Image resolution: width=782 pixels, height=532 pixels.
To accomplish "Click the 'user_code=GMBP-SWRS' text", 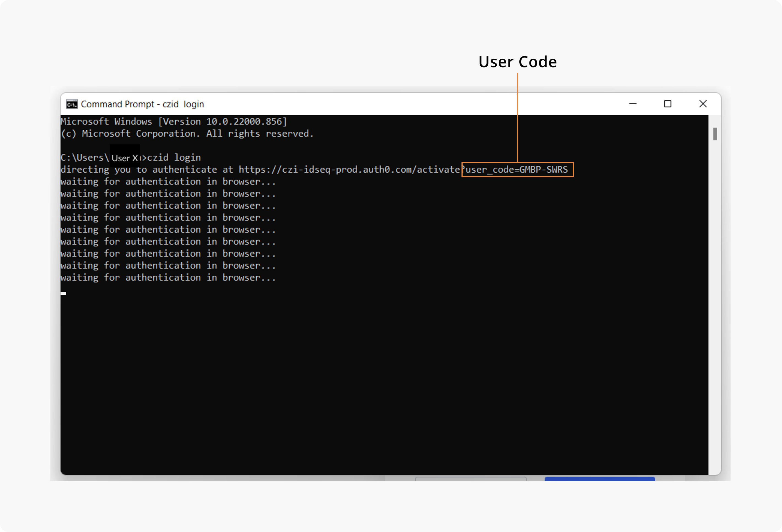I will (517, 170).
